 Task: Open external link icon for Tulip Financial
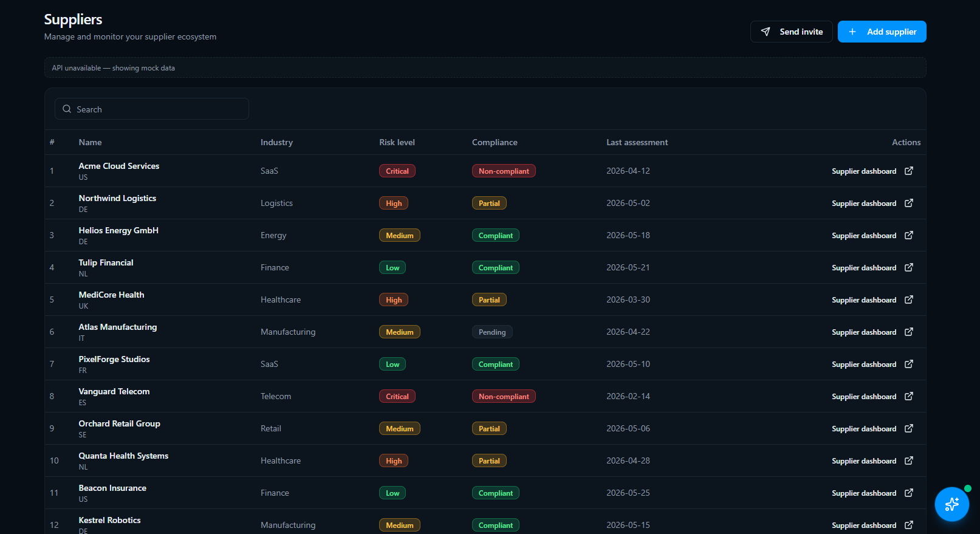[909, 267]
